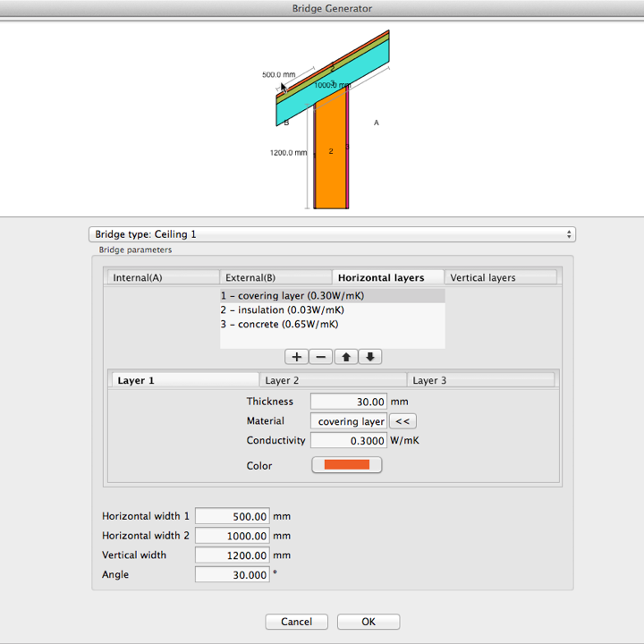644x644 pixels.
Task: Move selected layer up with the arrow icon
Action: point(345,357)
